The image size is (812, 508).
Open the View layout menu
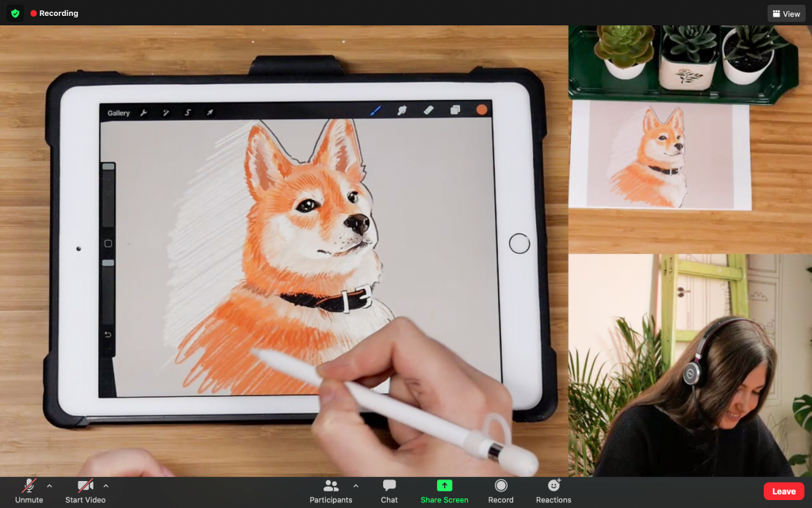point(786,13)
